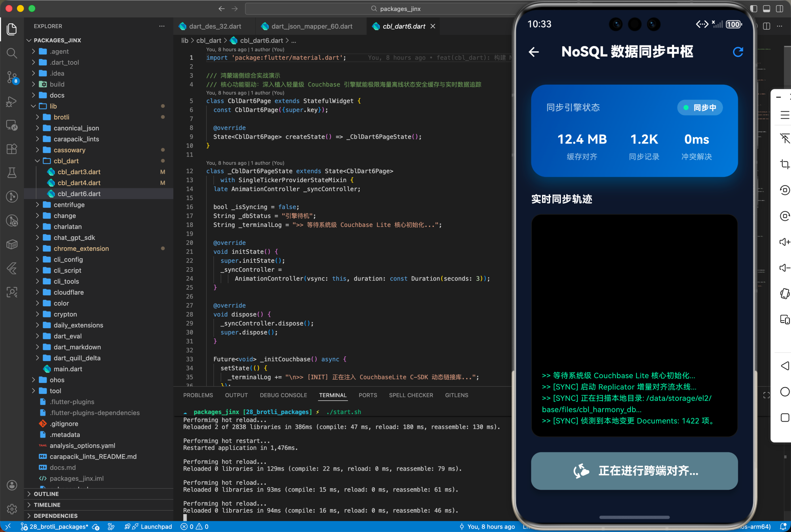The height and width of the screenshot is (532, 791).
Task: Toggle the bottom panel layout button
Action: tap(766, 9)
